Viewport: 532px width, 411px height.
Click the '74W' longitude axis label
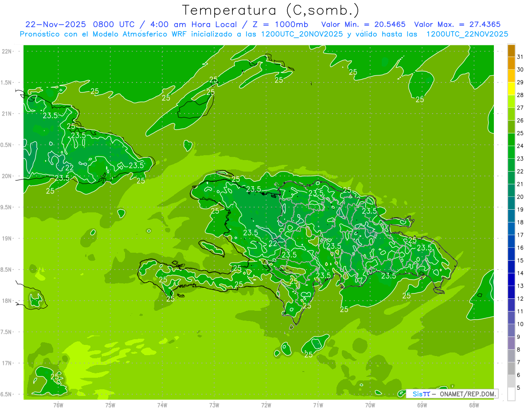[162, 405]
